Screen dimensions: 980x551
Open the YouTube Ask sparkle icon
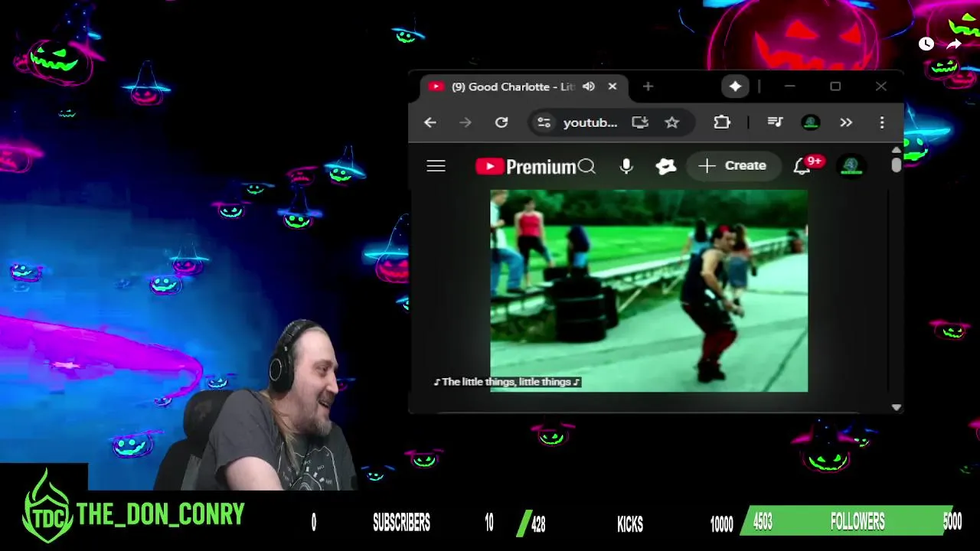[x=666, y=166]
